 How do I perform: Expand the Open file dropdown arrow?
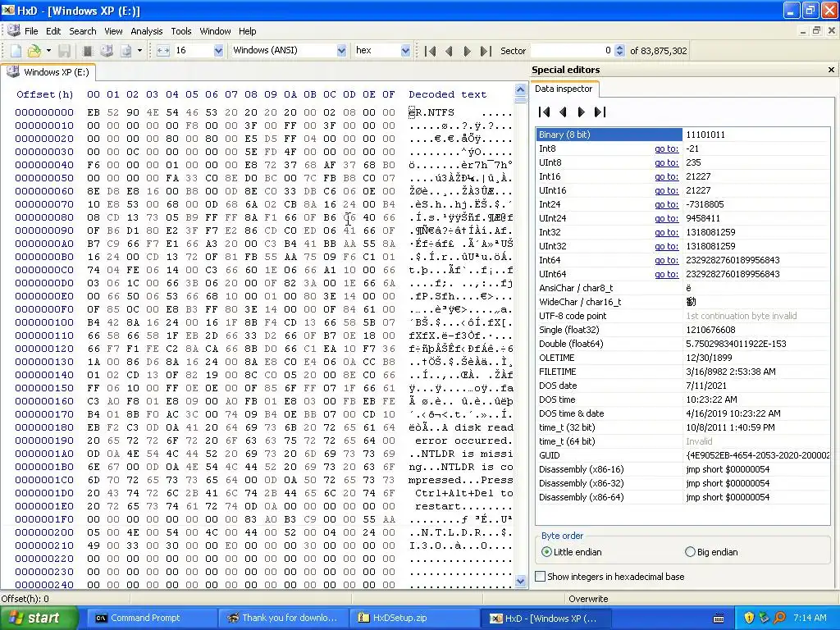point(48,51)
